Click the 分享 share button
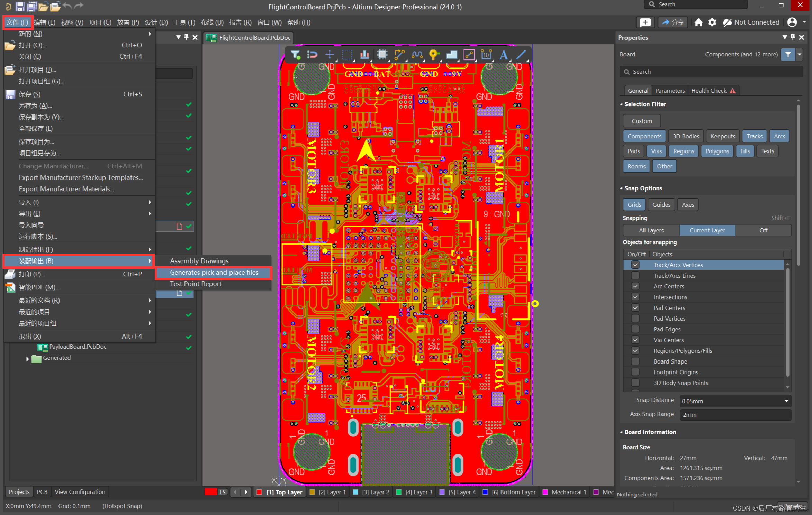Screen dimensions: 812x515 tap(673, 22)
